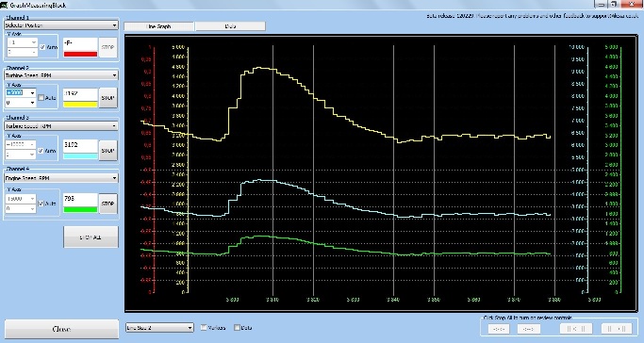
Task: Click the STOP ALL button
Action: 91,237
